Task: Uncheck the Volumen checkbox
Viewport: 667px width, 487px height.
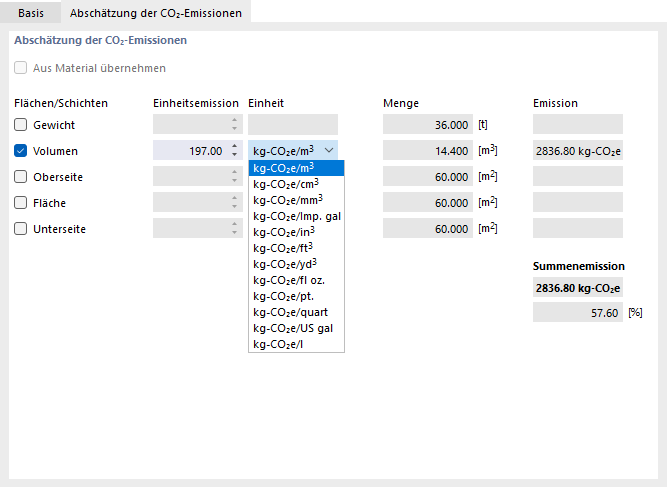Action: 20,151
